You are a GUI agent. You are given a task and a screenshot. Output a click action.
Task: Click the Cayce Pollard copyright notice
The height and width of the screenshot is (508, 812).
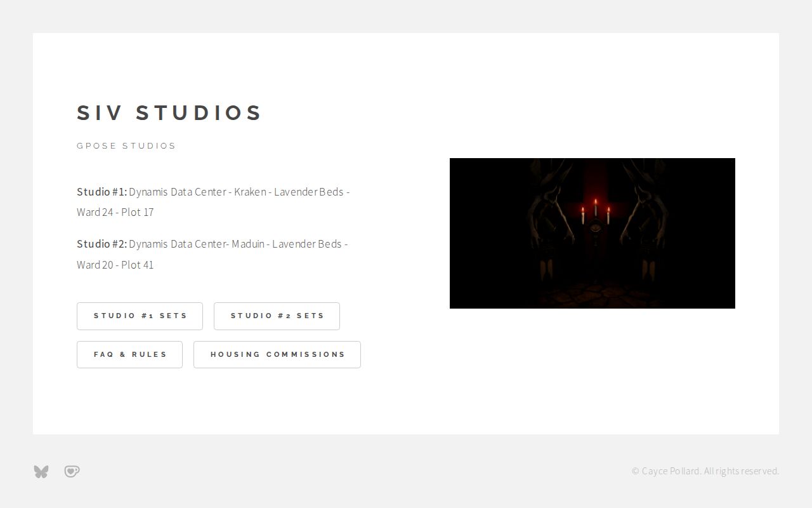pyautogui.click(x=705, y=471)
